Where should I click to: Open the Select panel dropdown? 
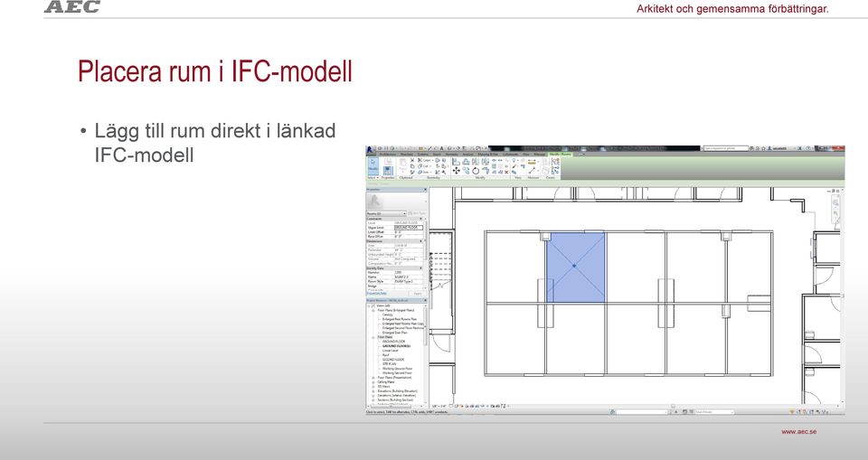[373, 178]
